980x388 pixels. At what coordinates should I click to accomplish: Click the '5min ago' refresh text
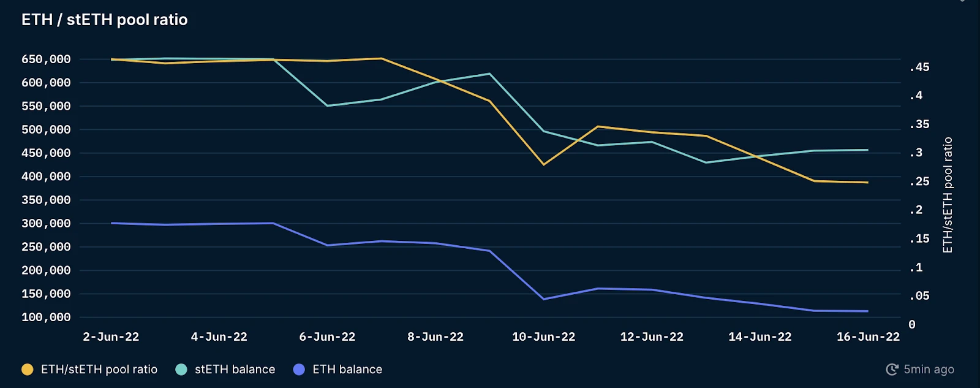click(929, 369)
